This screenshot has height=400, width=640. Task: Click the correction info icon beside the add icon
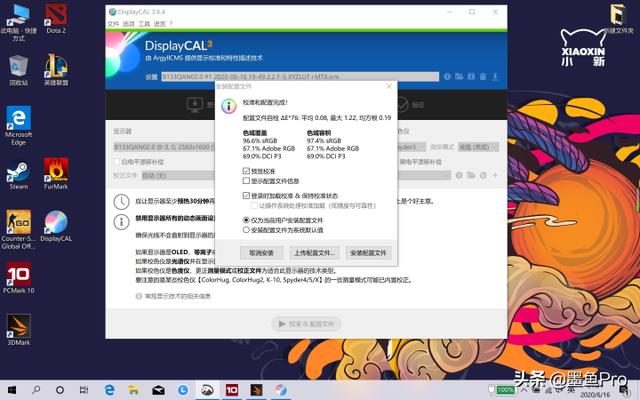(459, 175)
